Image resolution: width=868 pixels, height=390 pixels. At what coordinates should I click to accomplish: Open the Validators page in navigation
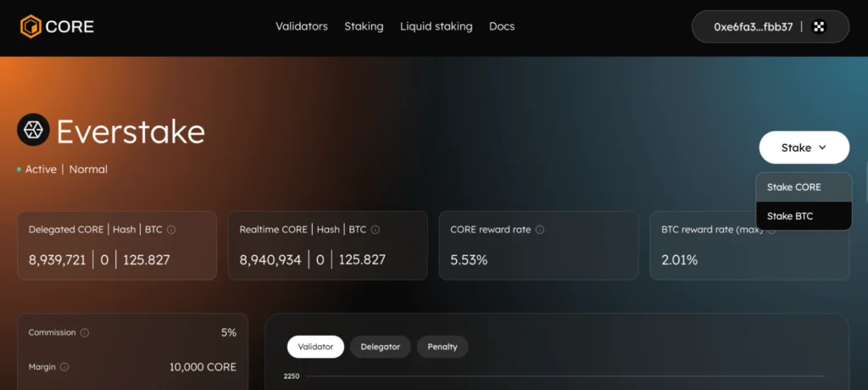click(x=301, y=26)
